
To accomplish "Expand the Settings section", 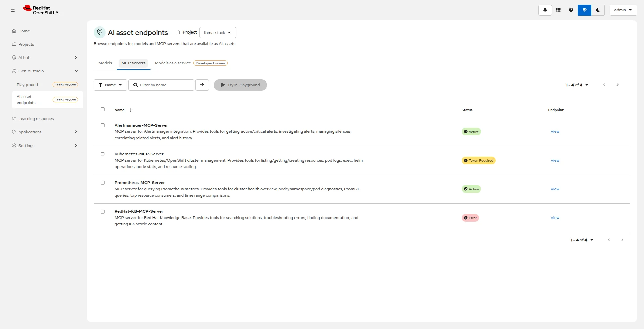I will (47, 146).
